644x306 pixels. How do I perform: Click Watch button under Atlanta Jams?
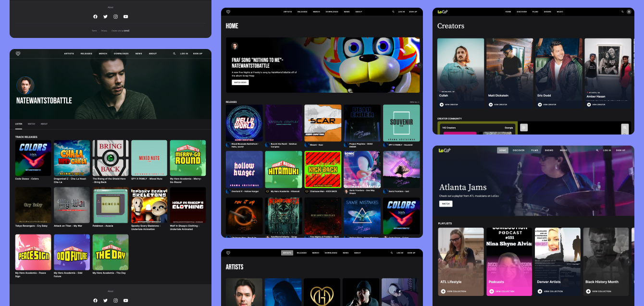pos(446,204)
